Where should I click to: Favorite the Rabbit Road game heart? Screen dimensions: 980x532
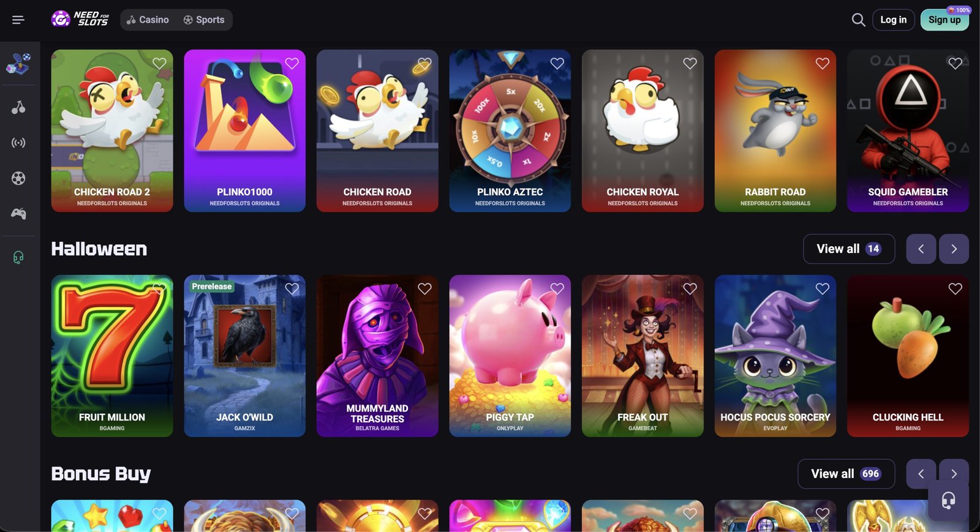pyautogui.click(x=822, y=63)
